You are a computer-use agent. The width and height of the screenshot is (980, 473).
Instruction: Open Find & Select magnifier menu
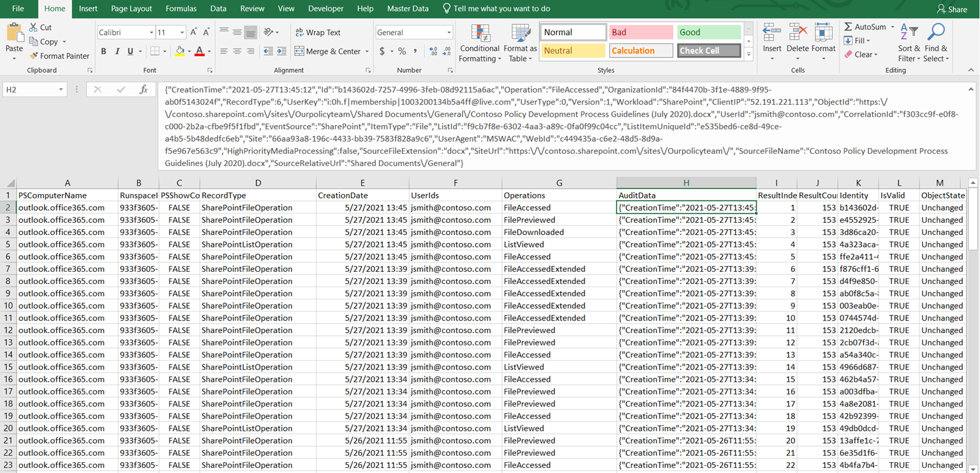coord(936,43)
